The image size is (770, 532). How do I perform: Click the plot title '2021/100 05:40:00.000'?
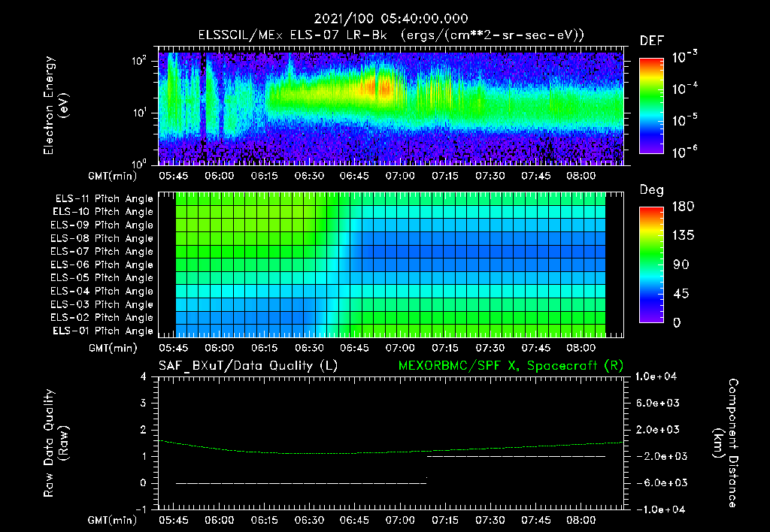tap(391, 19)
